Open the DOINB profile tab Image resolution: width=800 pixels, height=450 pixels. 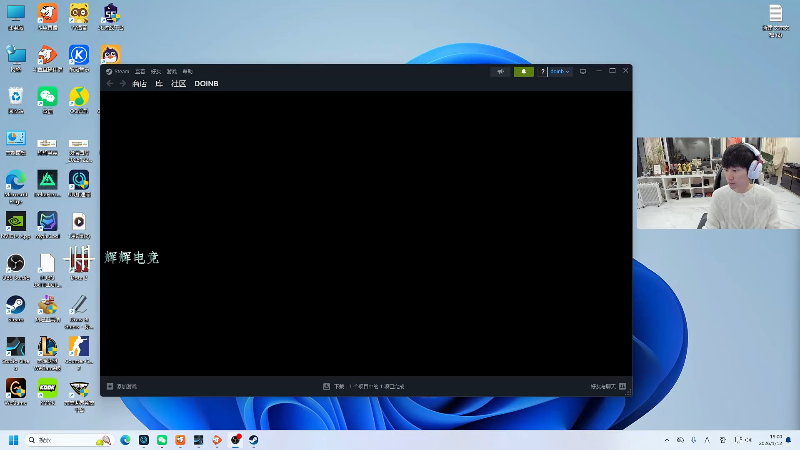coord(206,84)
